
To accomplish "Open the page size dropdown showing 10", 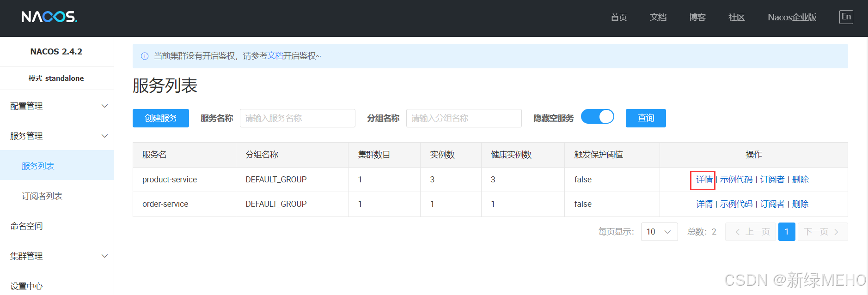I will [x=659, y=232].
